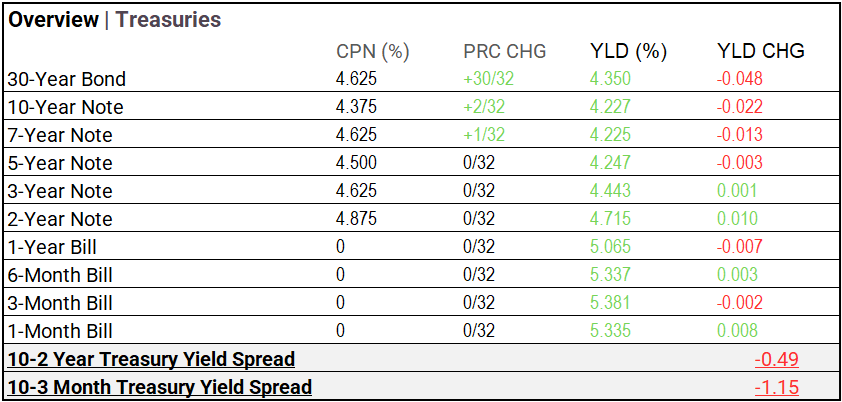
Task: Open the 10-3 Month Treasury Yield Spread link
Action: click(x=159, y=387)
